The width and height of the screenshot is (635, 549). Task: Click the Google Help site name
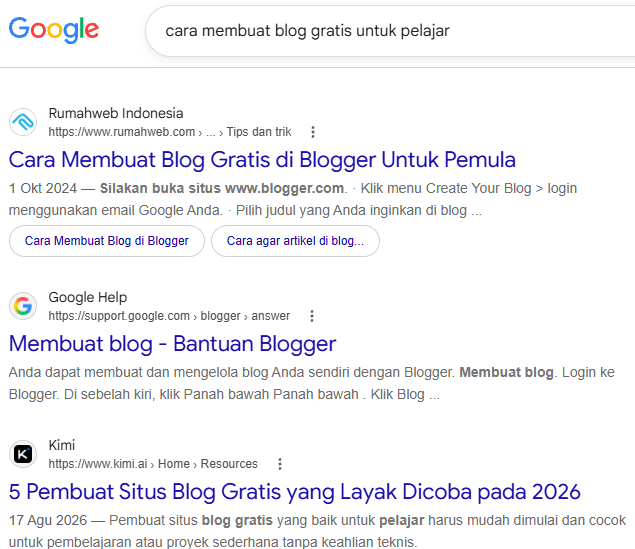pos(88,297)
